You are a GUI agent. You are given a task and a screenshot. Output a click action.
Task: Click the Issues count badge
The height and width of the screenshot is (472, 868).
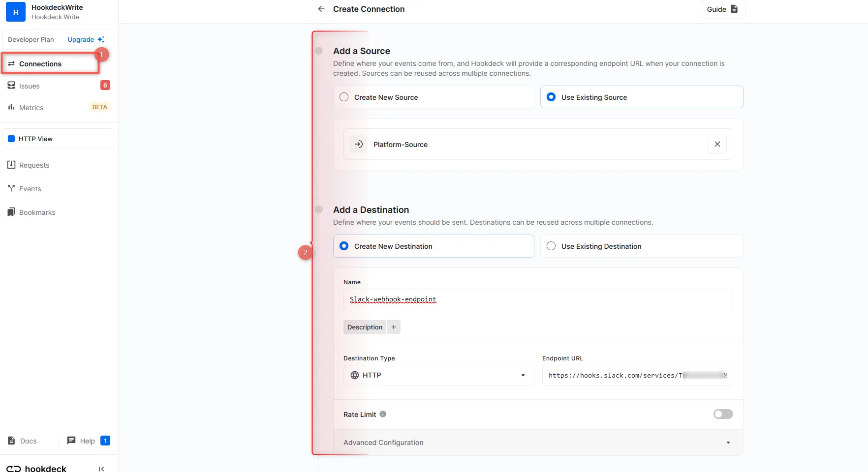tap(105, 85)
